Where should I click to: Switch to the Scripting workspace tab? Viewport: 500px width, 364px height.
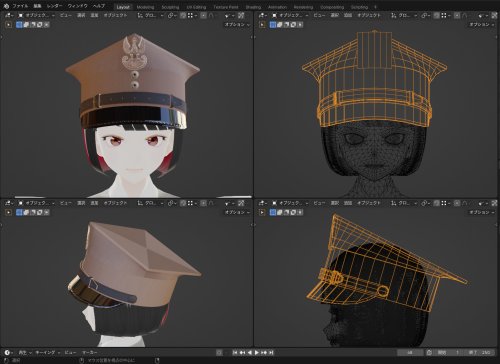[359, 7]
